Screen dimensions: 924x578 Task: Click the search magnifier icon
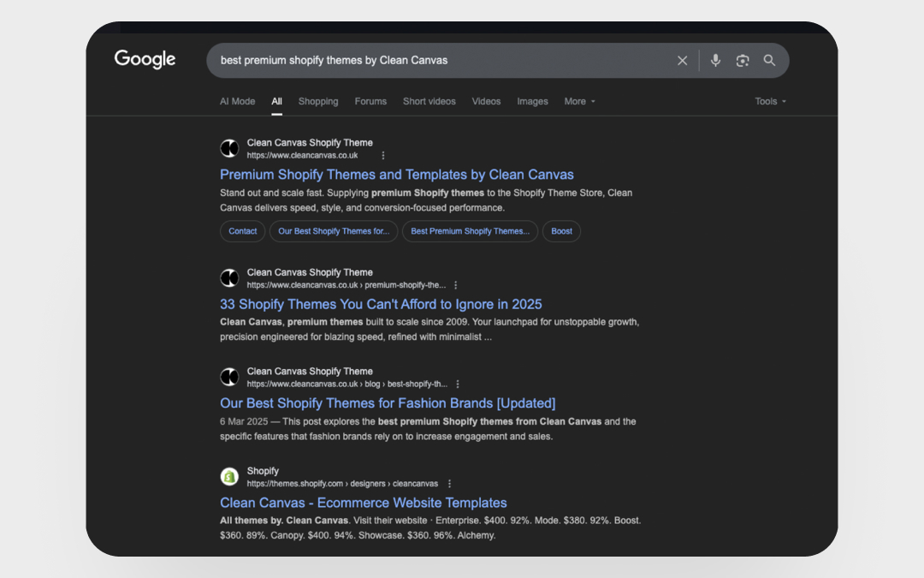(x=768, y=60)
